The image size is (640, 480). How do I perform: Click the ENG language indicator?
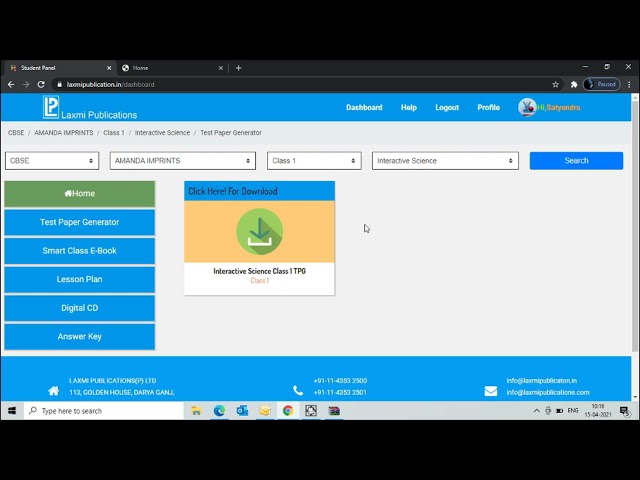(573, 411)
